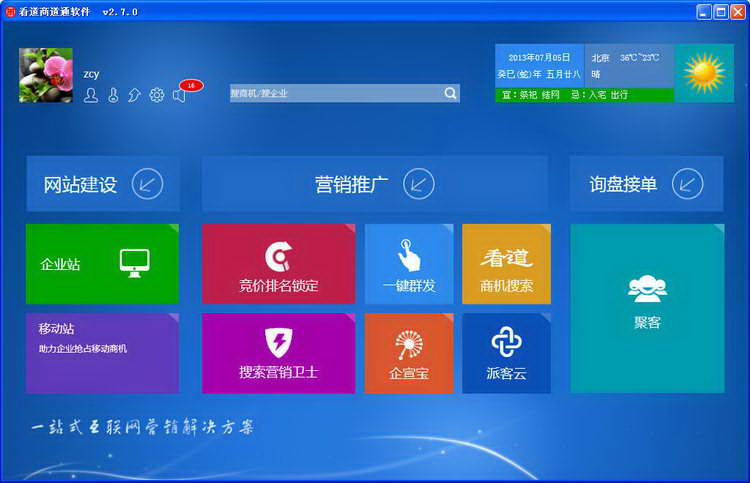Maximize the 看道商道通软件 window
The image size is (750, 483).
721,12
